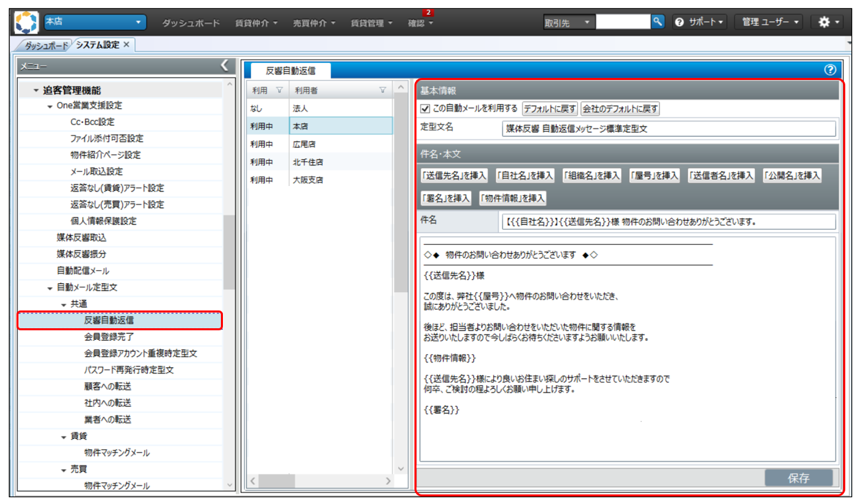Collapse the 追客管理機能 tree node
861x504 pixels.
(x=36, y=90)
